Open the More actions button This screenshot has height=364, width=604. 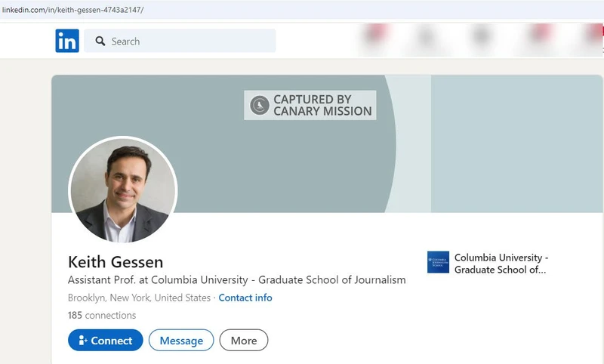tap(244, 340)
